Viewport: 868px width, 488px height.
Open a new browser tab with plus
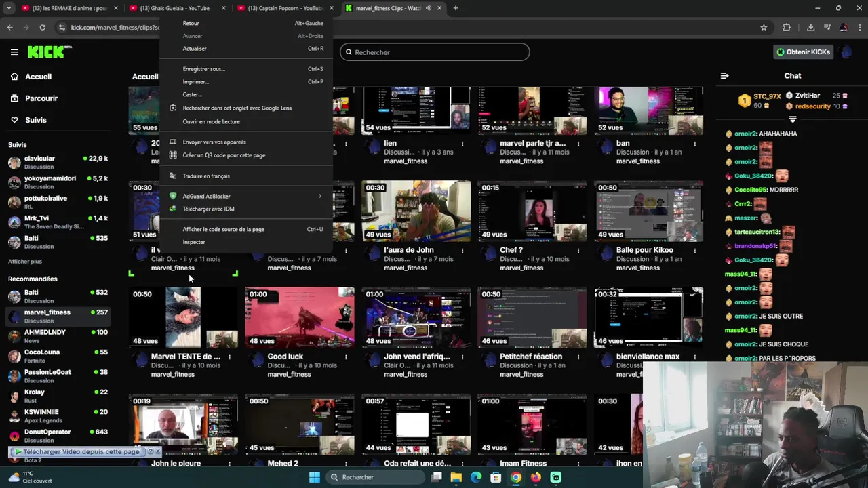coord(456,8)
